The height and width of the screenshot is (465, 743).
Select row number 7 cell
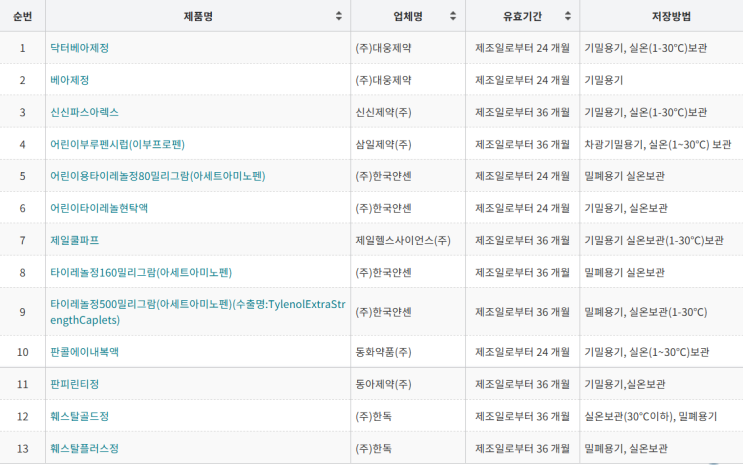[22, 240]
